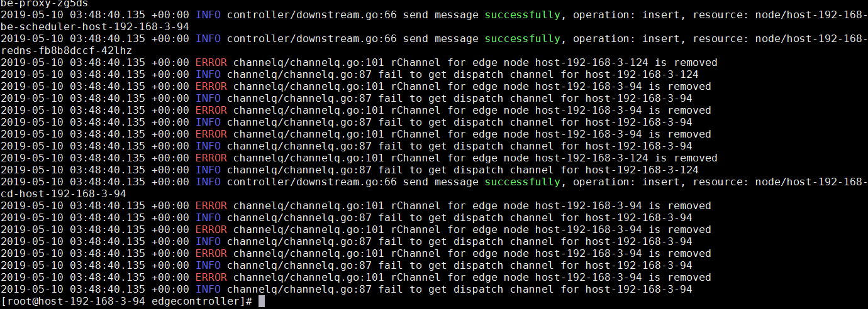Screen dimensions: 868x309
Task: Click the first red ERROR label
Action: pos(211,62)
